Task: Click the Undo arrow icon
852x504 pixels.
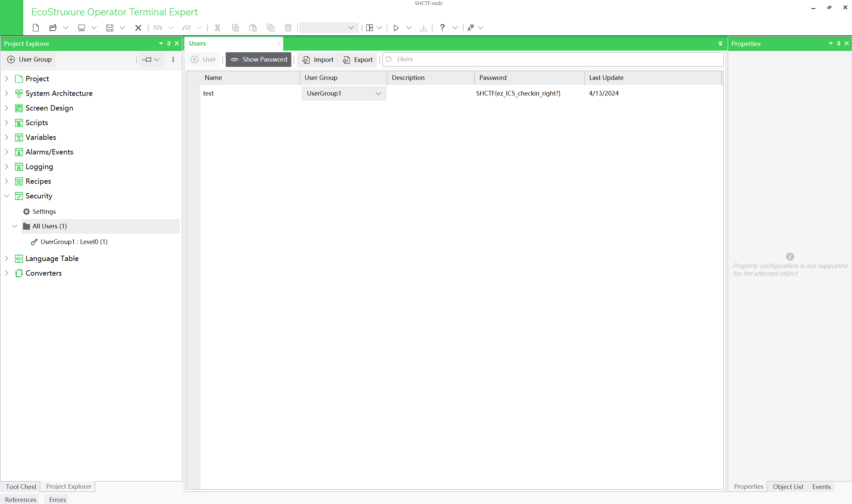Action: point(158,28)
